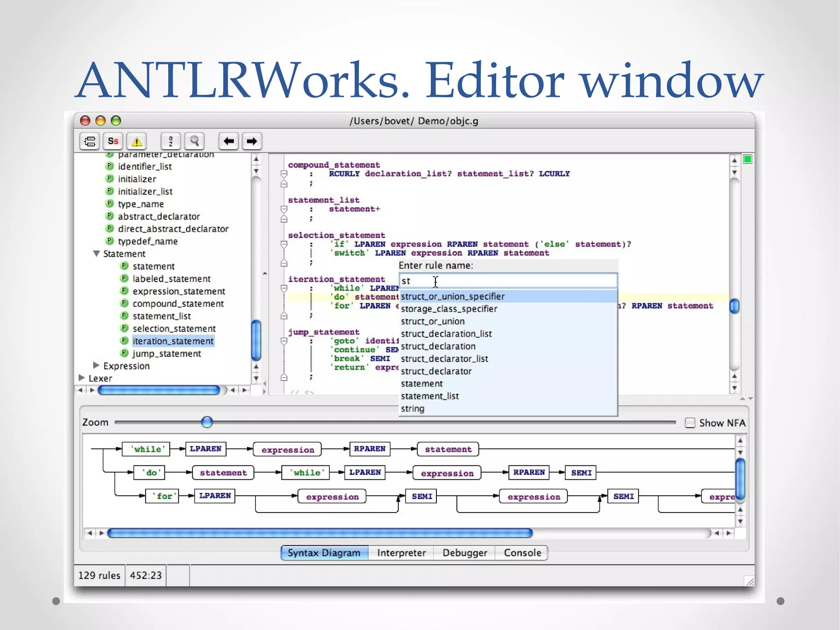Pick struct_or_union in rule suggestions
This screenshot has height=630, width=840.
click(508, 321)
